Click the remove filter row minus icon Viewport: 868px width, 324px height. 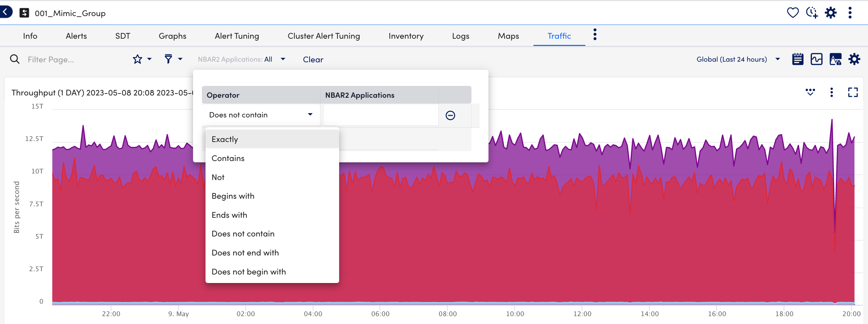(450, 115)
